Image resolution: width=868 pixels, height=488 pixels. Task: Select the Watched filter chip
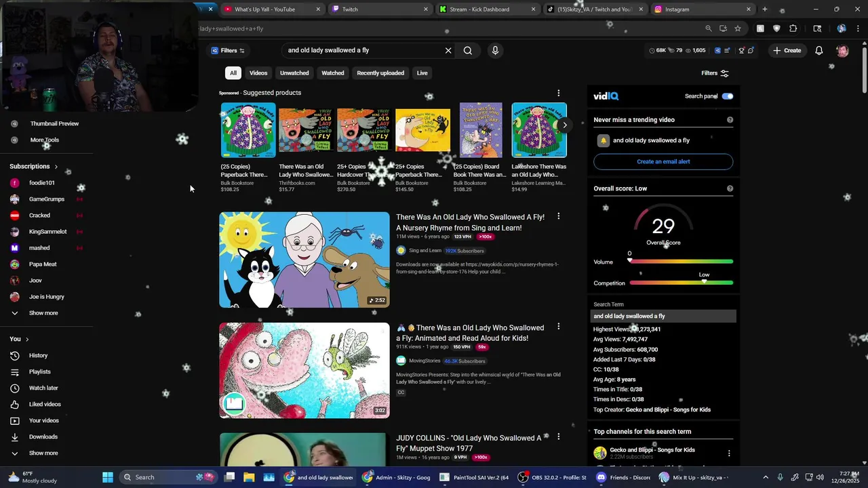[x=333, y=73]
